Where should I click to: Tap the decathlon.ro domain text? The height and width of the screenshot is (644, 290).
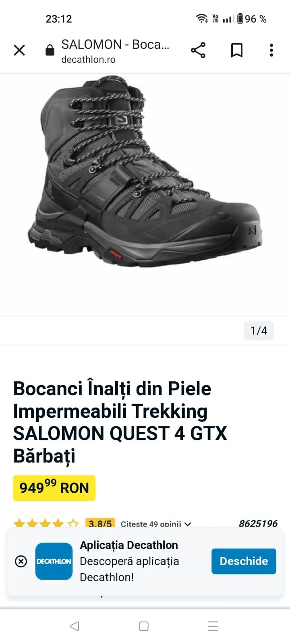88,60
